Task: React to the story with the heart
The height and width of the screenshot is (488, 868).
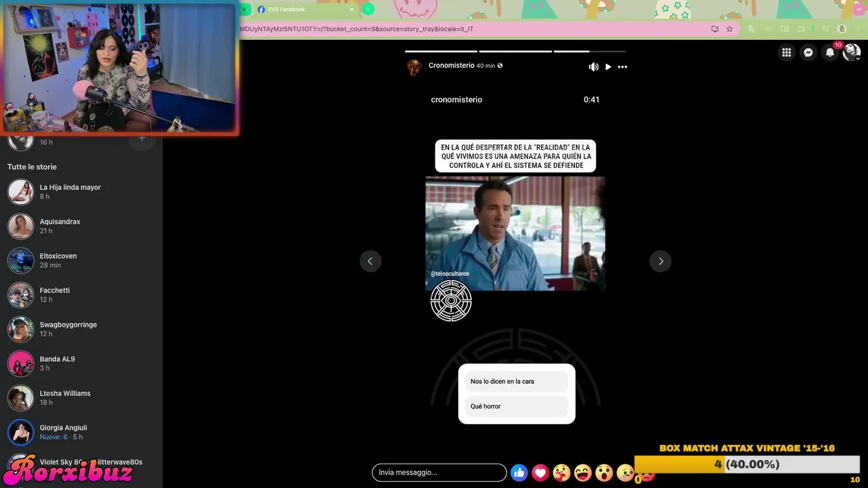Action: tap(540, 473)
